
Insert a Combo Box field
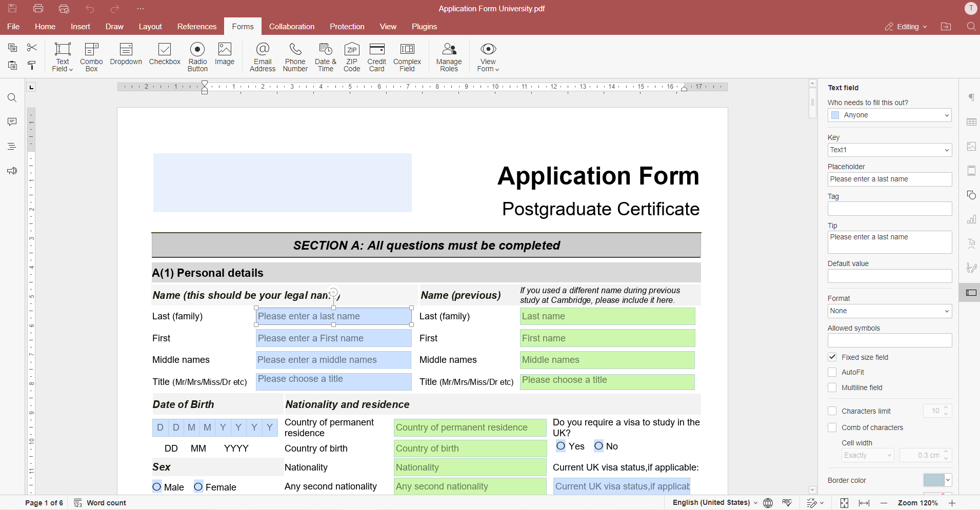tap(91, 56)
